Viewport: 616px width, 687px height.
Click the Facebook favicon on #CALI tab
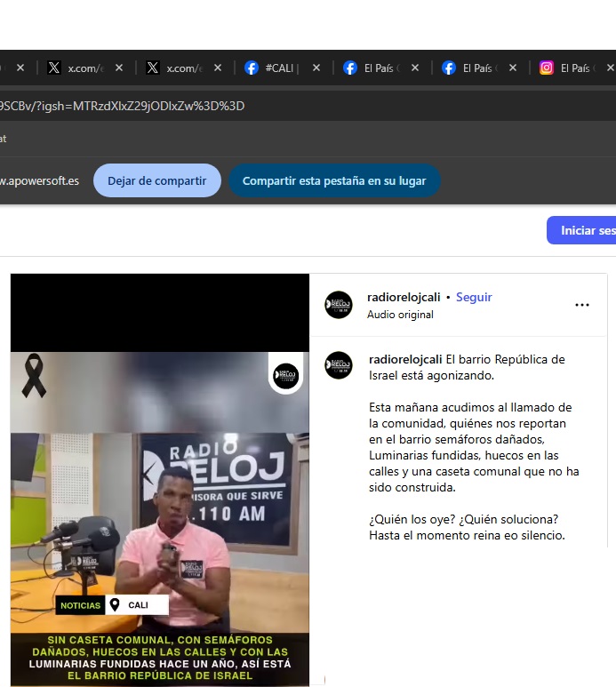[252, 68]
